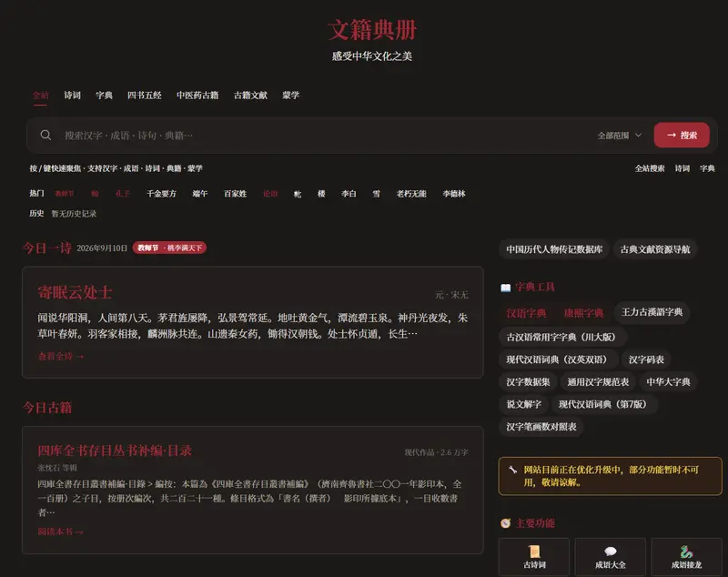The height and width of the screenshot is (577, 728).
Task: Click the speech bubble icon on 成语大全
Action: coord(611,552)
